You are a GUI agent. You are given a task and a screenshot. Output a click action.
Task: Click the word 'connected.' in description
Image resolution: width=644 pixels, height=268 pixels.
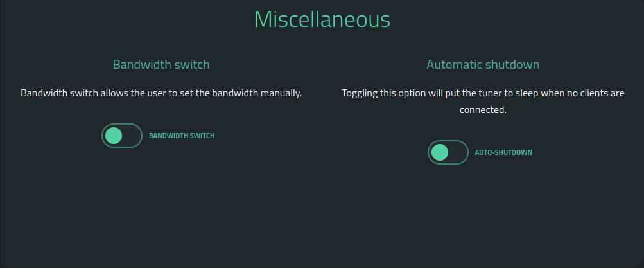point(483,110)
